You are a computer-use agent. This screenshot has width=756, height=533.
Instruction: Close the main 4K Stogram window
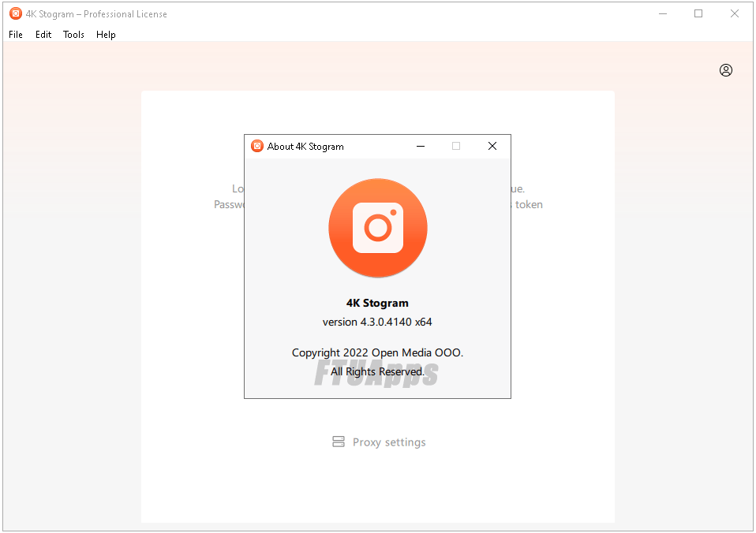point(734,13)
